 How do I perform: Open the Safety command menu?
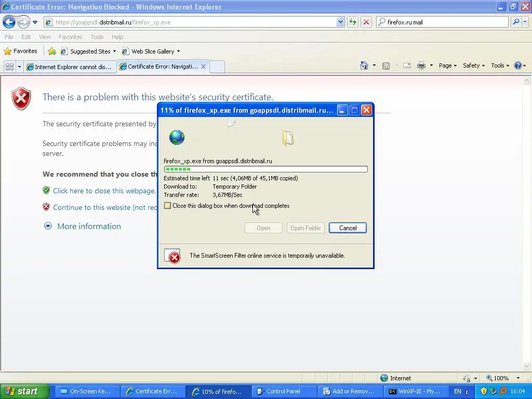pyautogui.click(x=474, y=65)
